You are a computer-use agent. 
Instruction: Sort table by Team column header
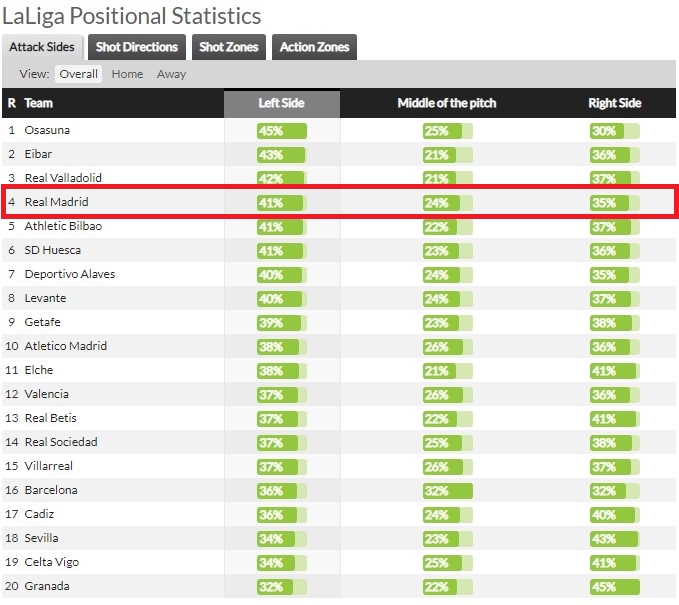[39, 103]
